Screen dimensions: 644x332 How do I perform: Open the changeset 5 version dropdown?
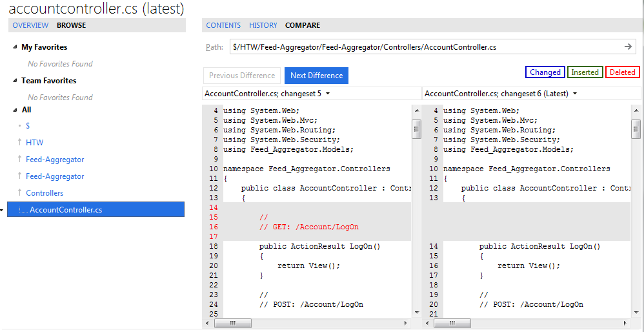328,94
